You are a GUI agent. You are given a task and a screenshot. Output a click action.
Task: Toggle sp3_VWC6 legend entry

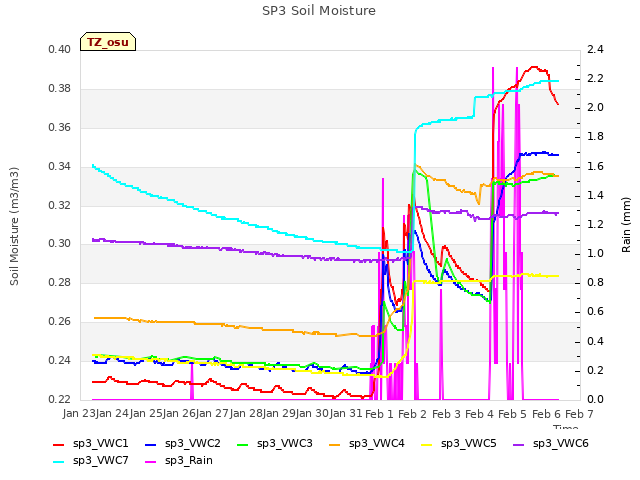(551, 444)
